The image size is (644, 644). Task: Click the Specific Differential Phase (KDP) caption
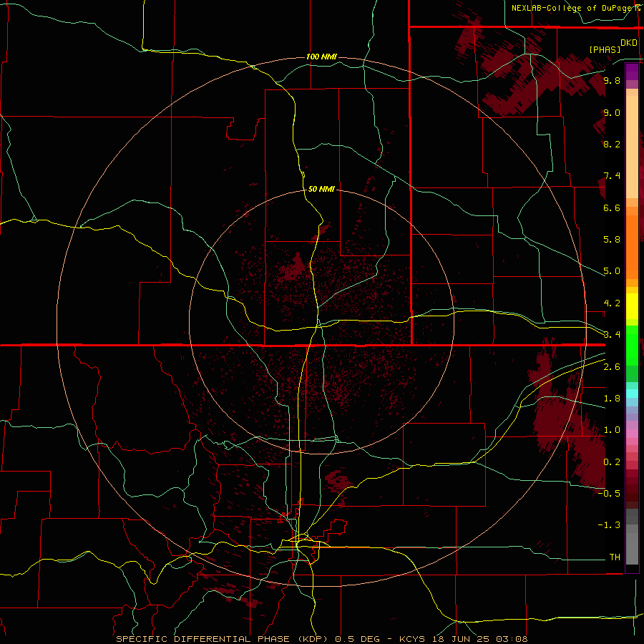click(223, 639)
